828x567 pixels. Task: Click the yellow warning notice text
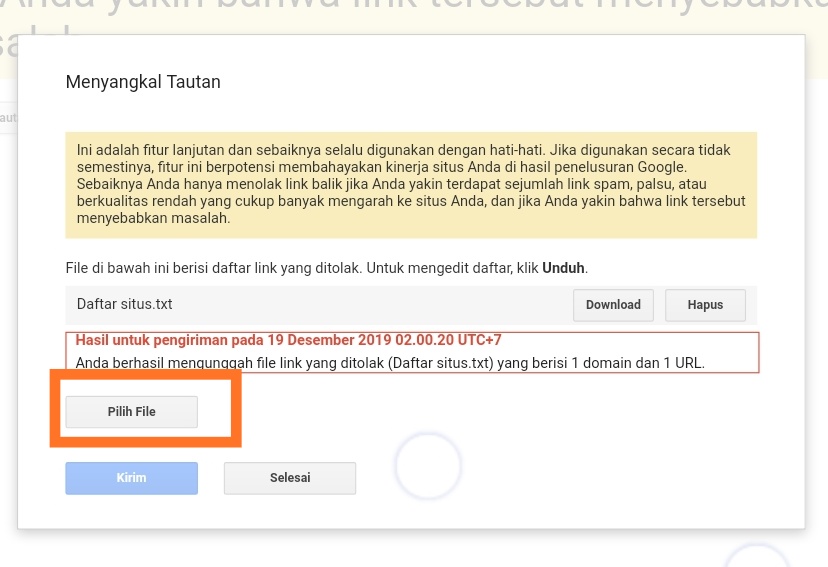coord(411,184)
